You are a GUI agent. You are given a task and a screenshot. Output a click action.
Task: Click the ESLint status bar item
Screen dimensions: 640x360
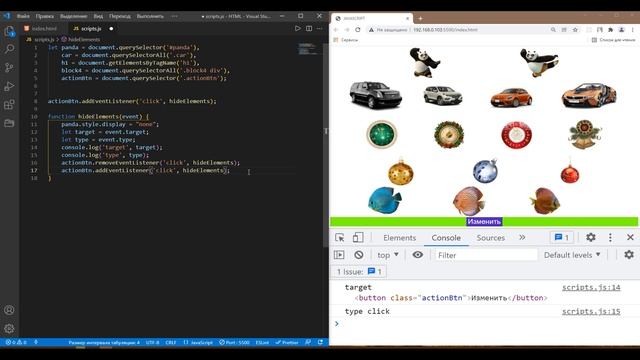click(x=262, y=342)
